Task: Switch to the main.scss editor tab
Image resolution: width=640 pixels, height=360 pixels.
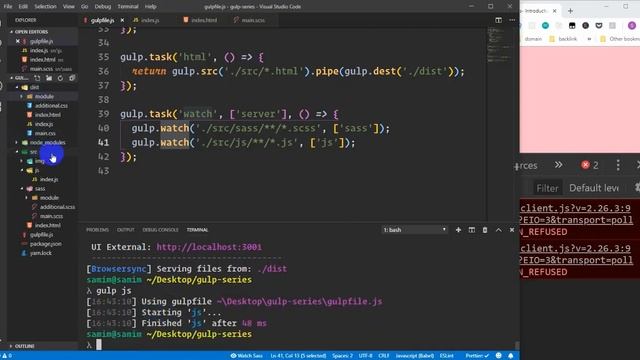Action: click(x=253, y=20)
